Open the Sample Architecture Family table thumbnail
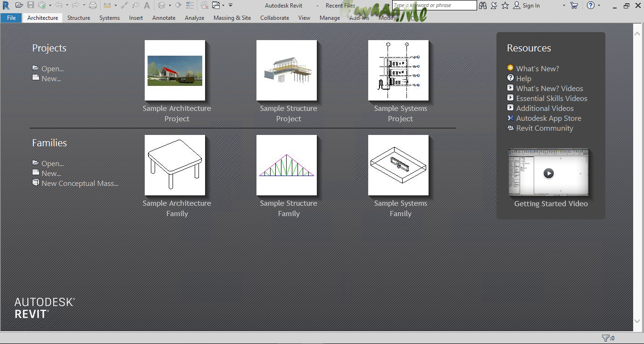 pos(175,165)
